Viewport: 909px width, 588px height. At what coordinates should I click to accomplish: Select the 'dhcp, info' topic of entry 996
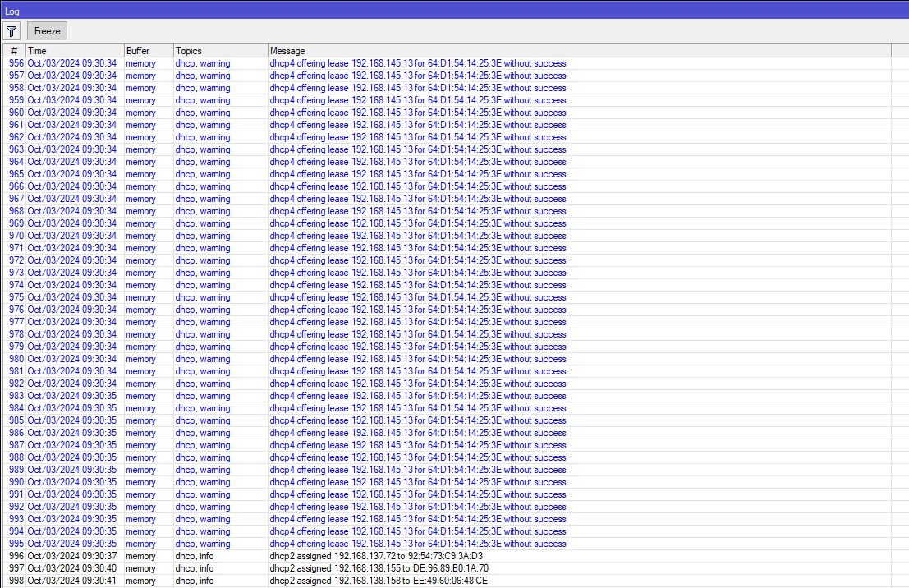(195, 556)
